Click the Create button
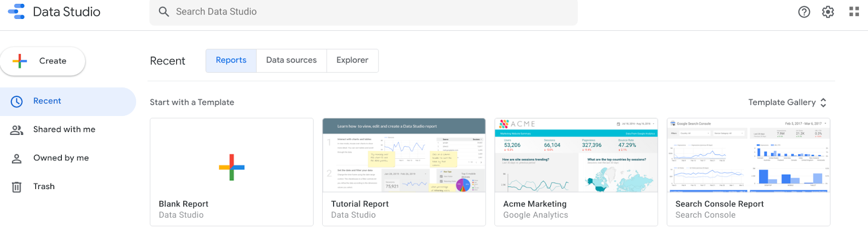The height and width of the screenshot is (240, 868). click(42, 61)
